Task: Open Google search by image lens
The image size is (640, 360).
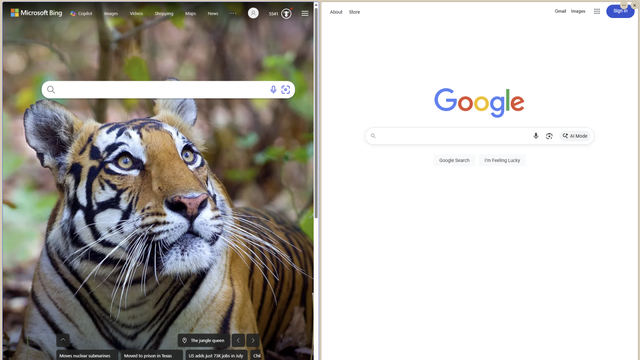Action: (x=549, y=136)
